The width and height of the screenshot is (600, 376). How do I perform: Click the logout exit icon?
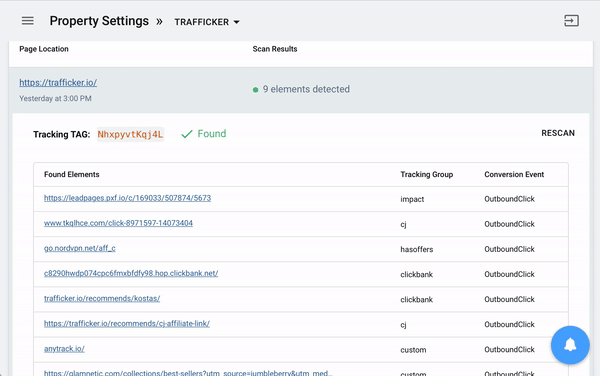(571, 21)
